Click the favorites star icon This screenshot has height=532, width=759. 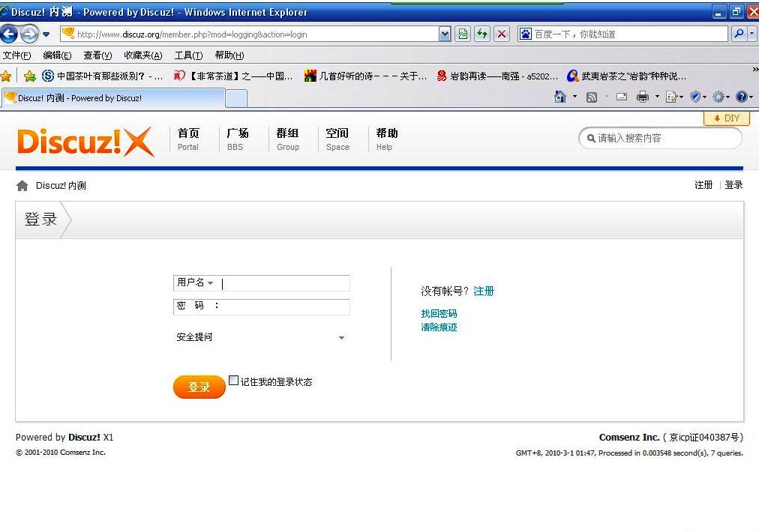pos(6,76)
